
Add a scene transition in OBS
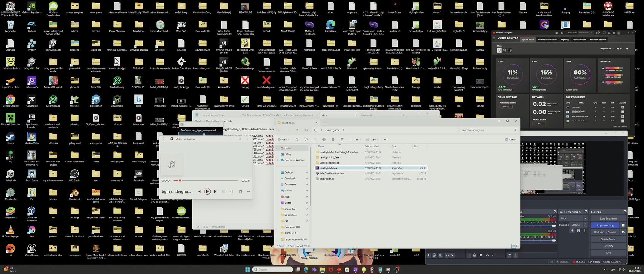click(x=572, y=231)
